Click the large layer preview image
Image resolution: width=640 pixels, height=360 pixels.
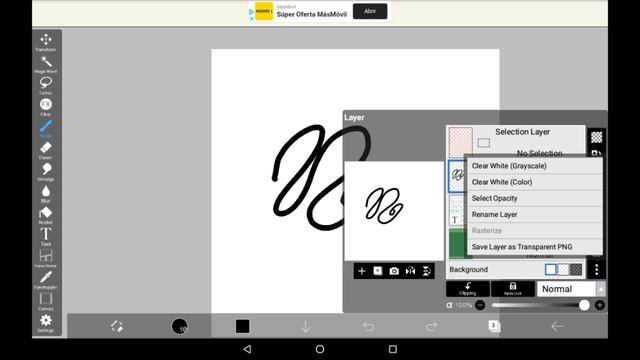tap(394, 211)
